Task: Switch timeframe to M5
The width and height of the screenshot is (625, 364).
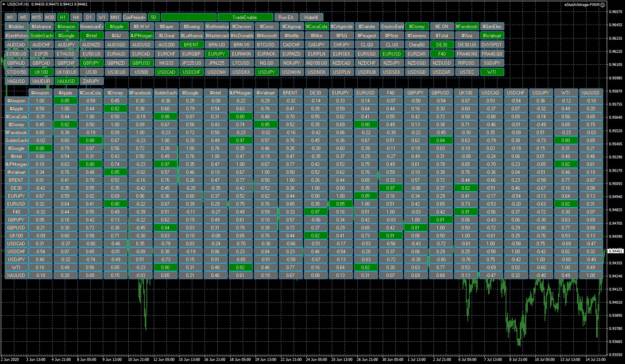Action: (x=23, y=17)
